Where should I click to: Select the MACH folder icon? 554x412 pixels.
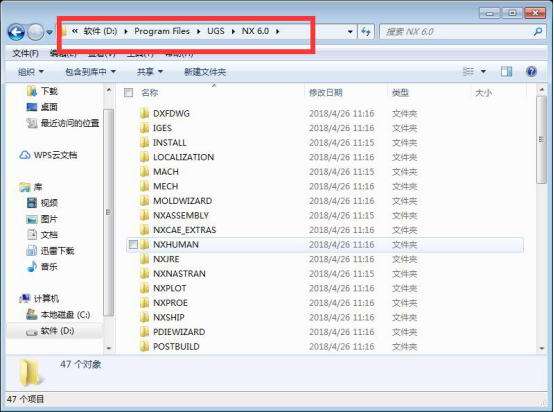[144, 172]
